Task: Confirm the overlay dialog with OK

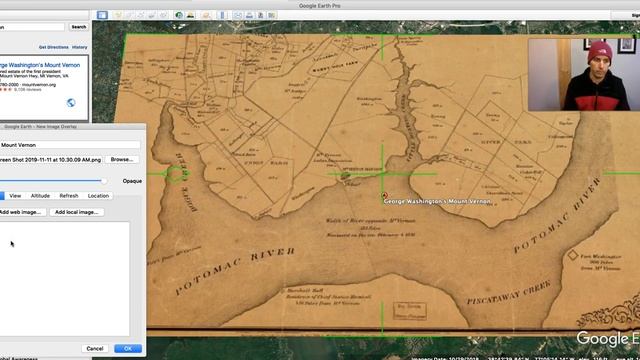Action: pos(128,349)
